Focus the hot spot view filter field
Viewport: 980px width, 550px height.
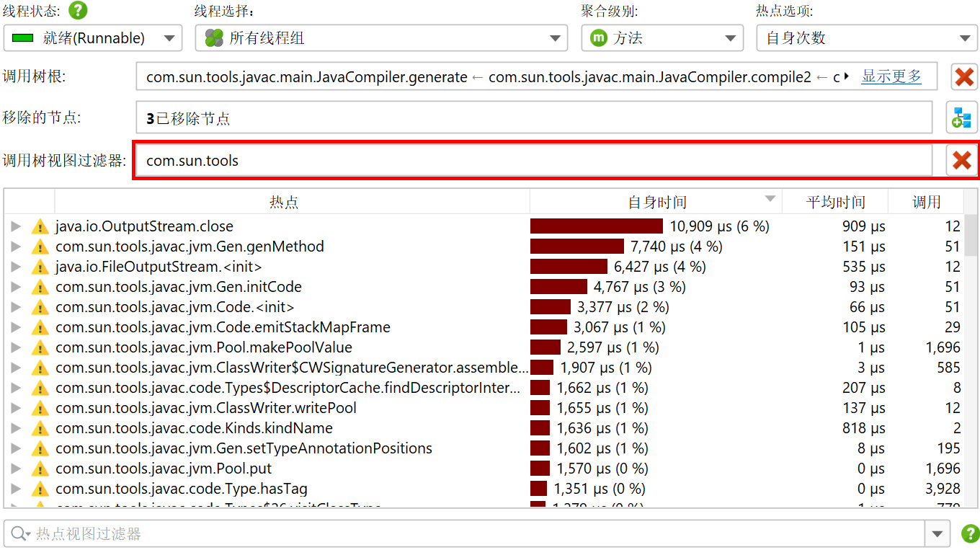pyautogui.click(x=464, y=534)
